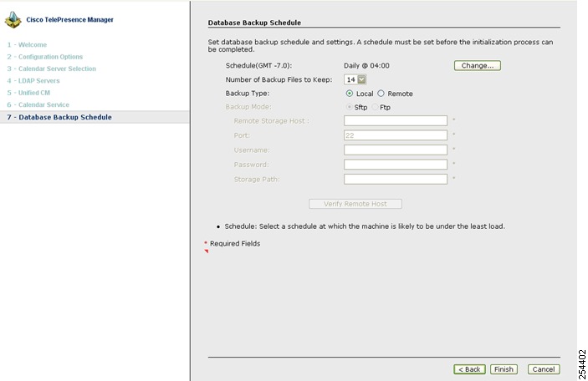Click the 'Cisco TelePresence Manager' title text

69,19
